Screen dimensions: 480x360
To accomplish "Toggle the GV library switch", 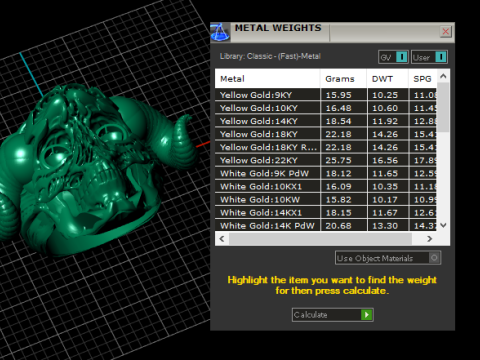I will [393, 57].
